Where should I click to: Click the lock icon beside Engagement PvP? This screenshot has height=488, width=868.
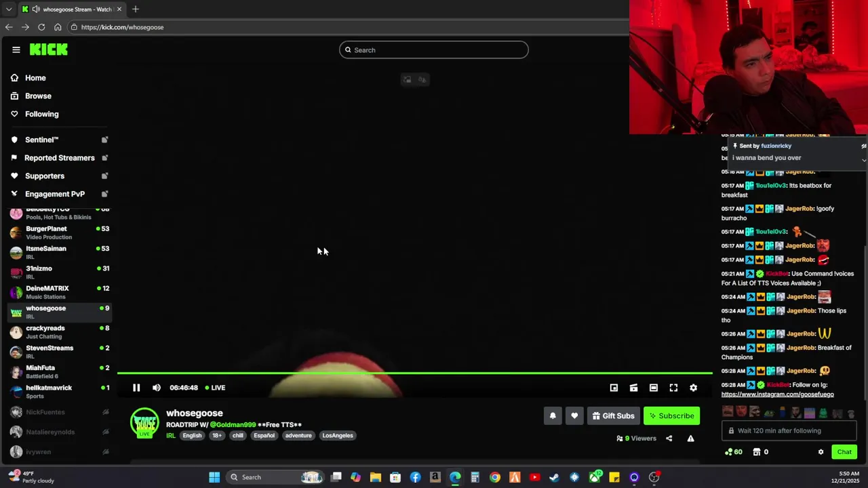coord(104,194)
